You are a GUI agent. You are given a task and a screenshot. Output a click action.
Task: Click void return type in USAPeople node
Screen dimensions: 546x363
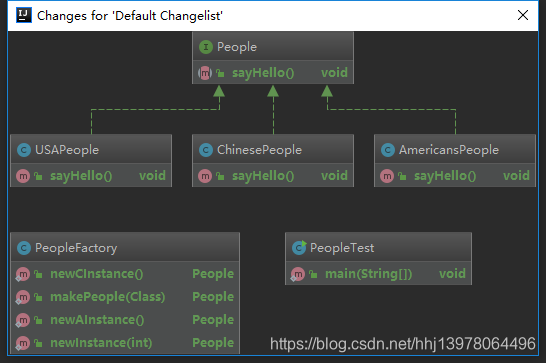coord(152,176)
